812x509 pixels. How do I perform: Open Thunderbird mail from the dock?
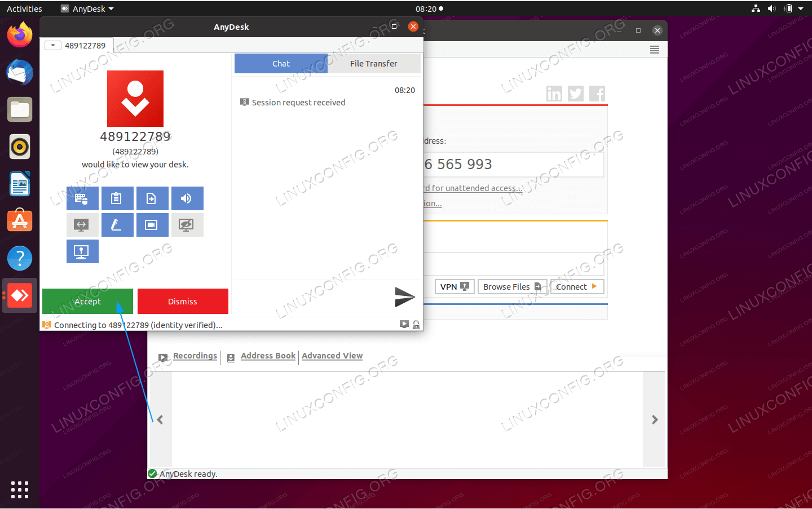point(20,73)
